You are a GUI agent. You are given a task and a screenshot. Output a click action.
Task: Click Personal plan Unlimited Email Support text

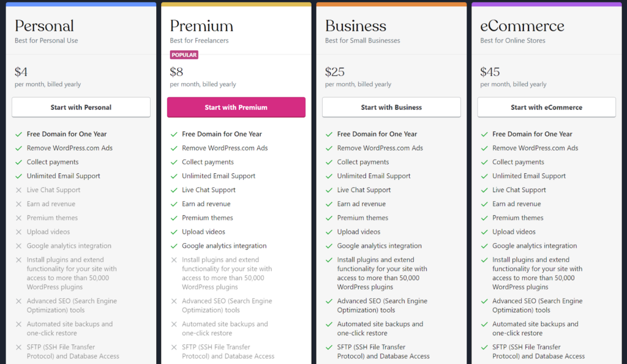point(63,176)
